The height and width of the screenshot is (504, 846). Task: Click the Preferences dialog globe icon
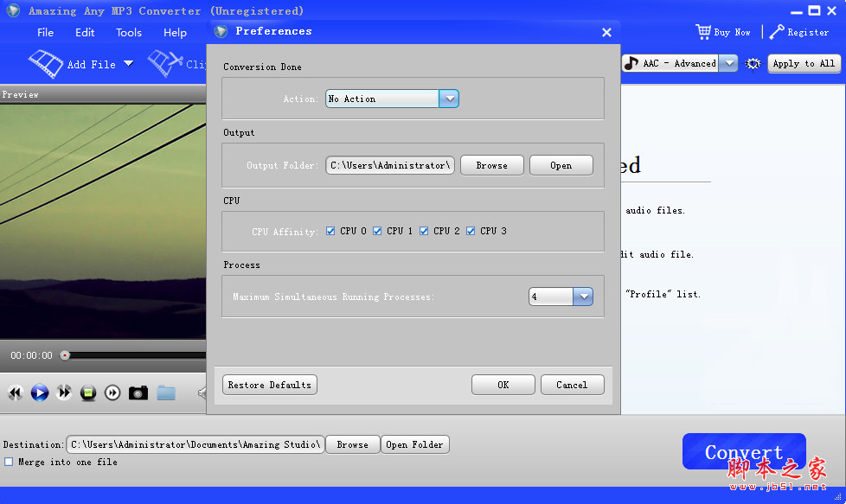[x=221, y=31]
